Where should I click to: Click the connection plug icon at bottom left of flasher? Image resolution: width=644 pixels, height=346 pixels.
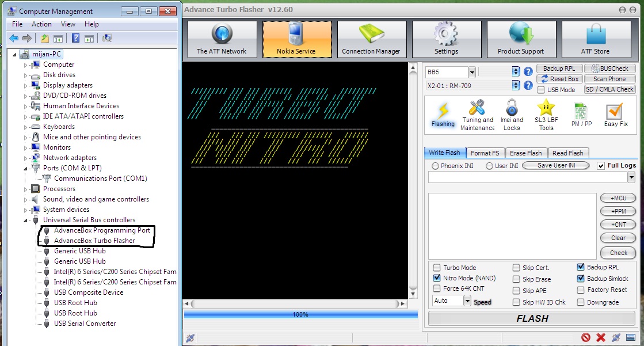click(x=190, y=338)
